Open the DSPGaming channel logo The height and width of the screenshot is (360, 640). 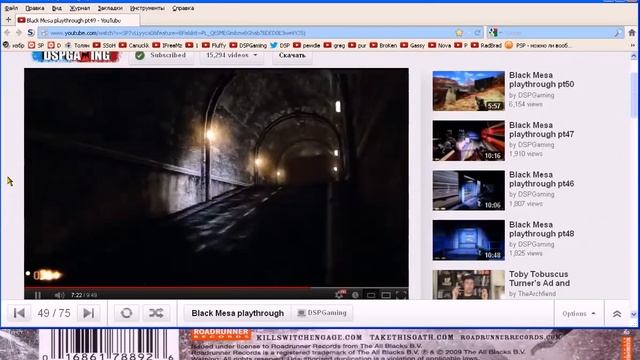(75, 56)
